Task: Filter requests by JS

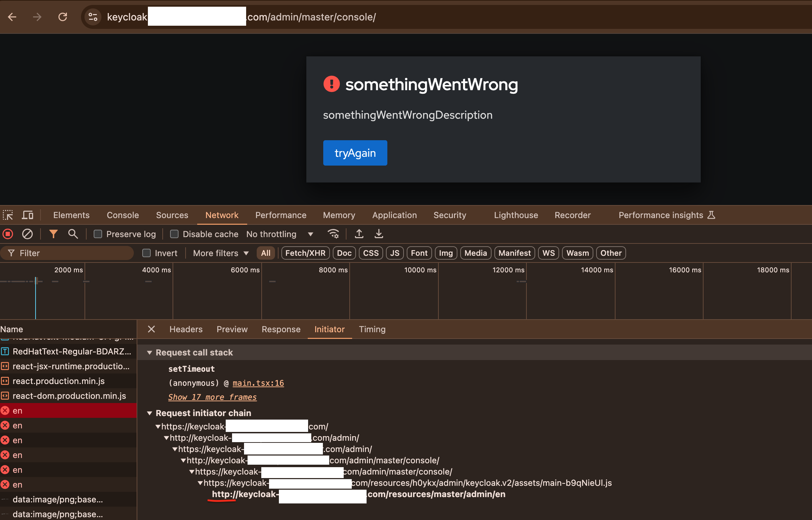Action: click(395, 253)
